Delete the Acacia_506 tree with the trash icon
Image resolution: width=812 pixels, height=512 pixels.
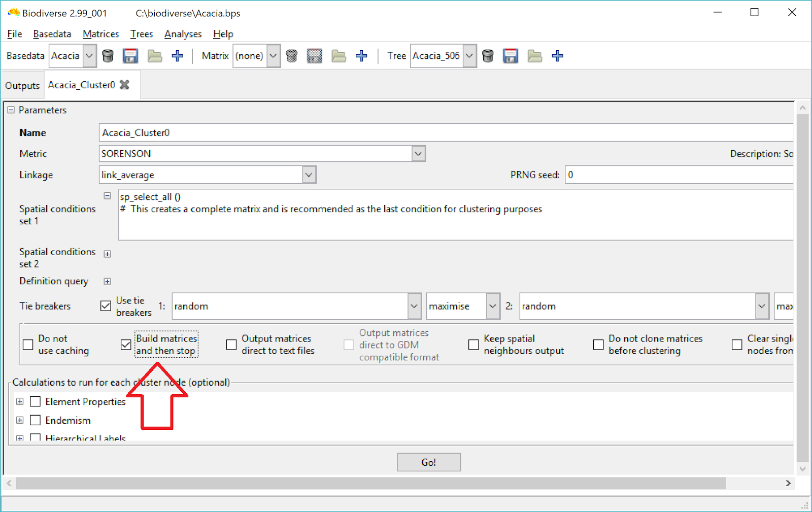(x=487, y=56)
